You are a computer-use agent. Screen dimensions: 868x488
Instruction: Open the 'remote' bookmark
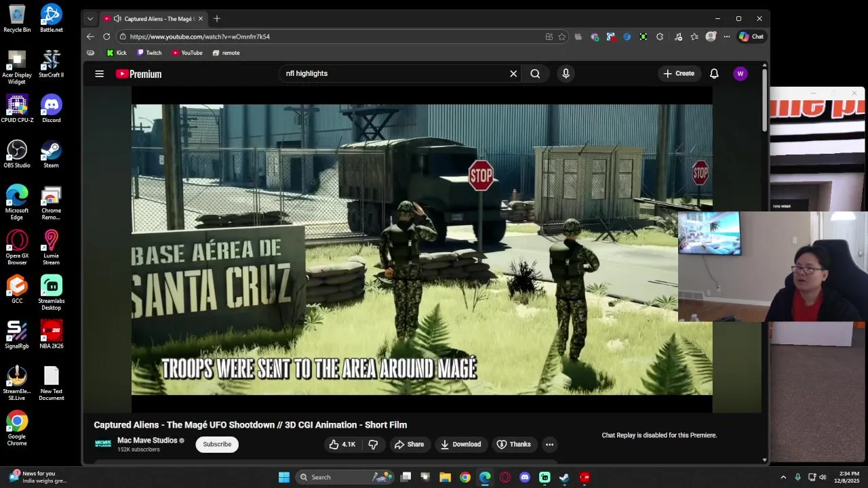(226, 53)
